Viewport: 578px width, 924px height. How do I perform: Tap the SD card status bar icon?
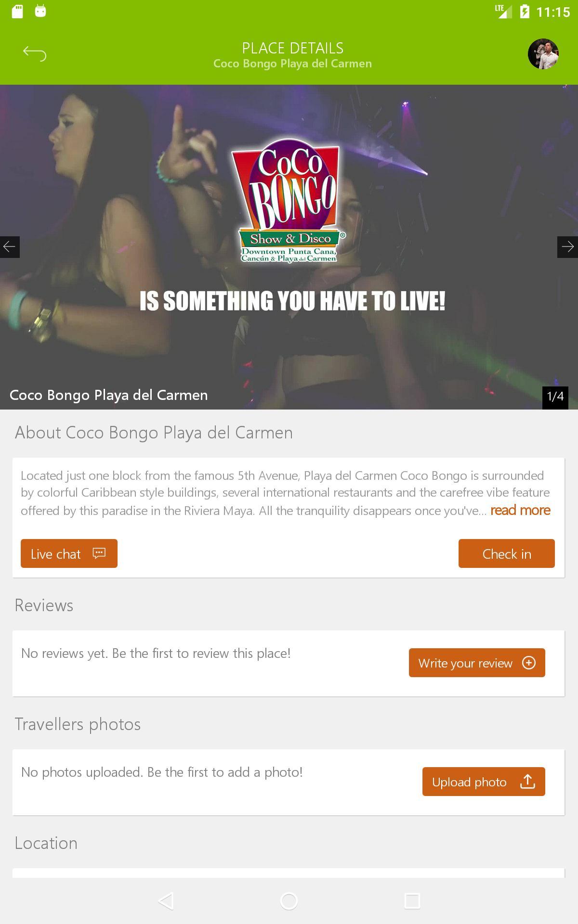[x=17, y=11]
